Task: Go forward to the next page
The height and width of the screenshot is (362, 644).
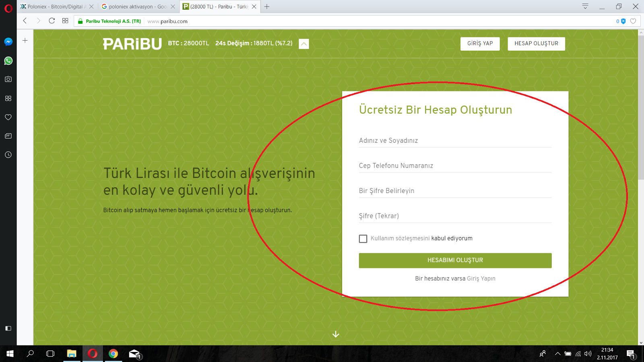Action: click(38, 21)
